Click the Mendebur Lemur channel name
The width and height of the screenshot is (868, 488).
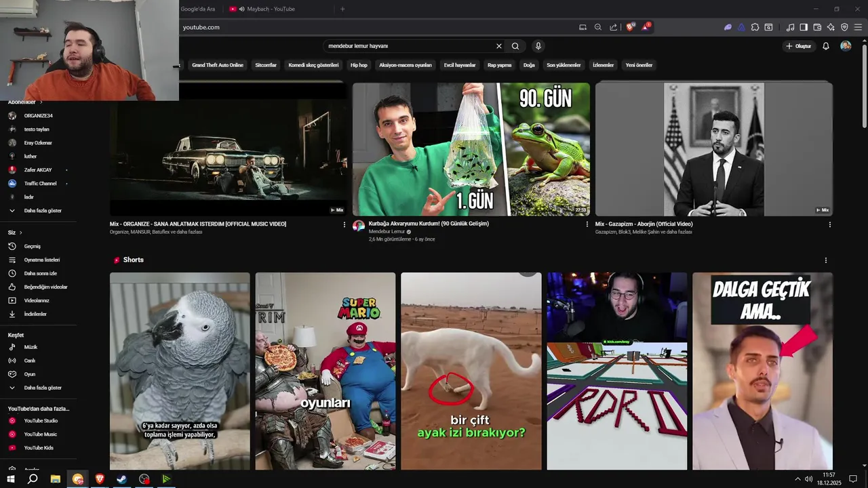387,232
